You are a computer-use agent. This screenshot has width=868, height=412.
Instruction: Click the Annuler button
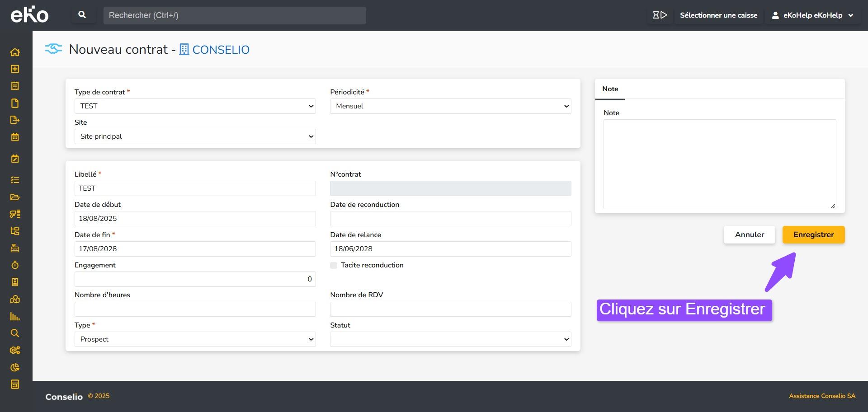click(749, 235)
